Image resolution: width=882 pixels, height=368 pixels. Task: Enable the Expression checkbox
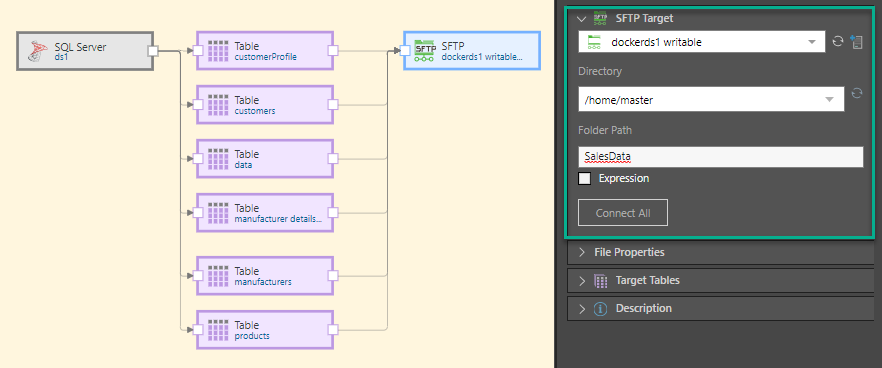(x=585, y=178)
